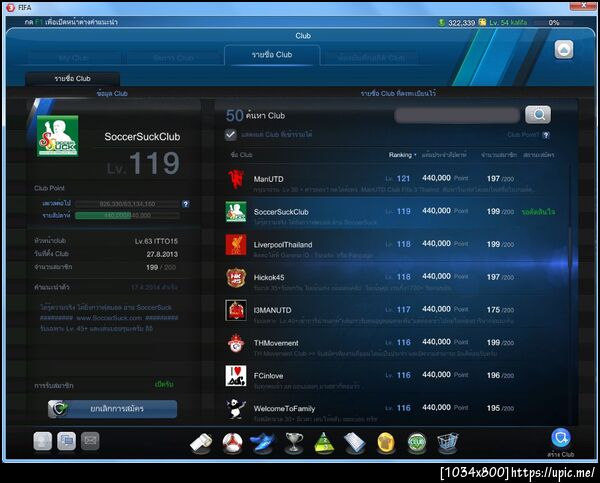Open the silver ticket card icon
The image size is (600, 483).
pos(355,443)
